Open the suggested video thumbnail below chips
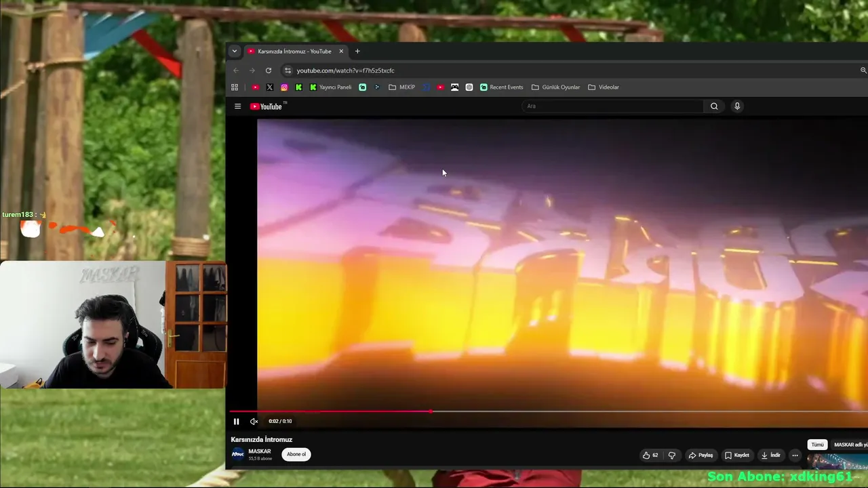 [838, 461]
